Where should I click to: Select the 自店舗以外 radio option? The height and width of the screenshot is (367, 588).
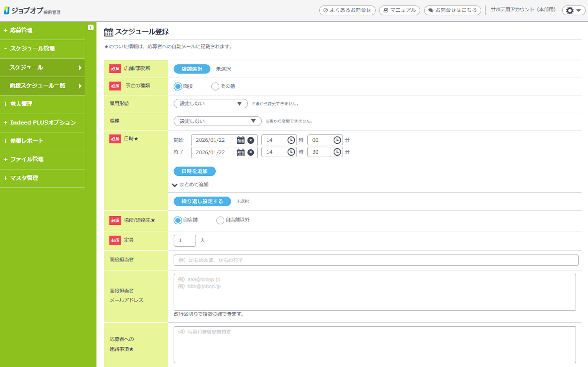tap(220, 220)
